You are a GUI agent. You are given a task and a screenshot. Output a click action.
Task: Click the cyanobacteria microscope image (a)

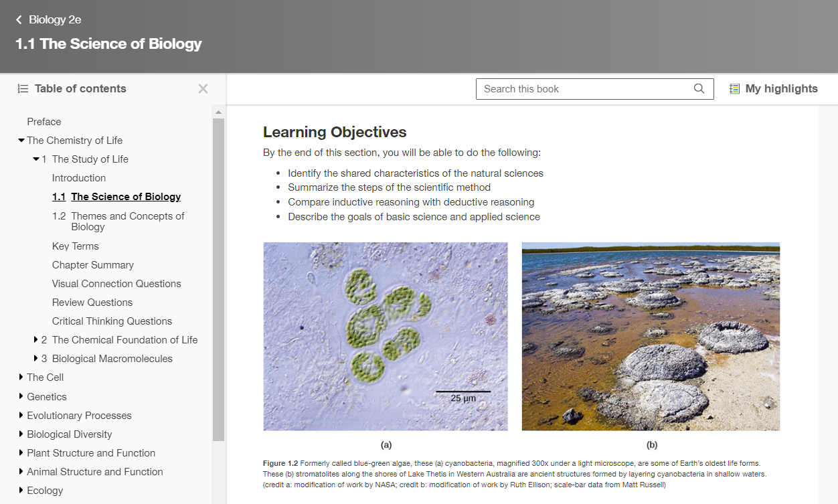(x=386, y=337)
